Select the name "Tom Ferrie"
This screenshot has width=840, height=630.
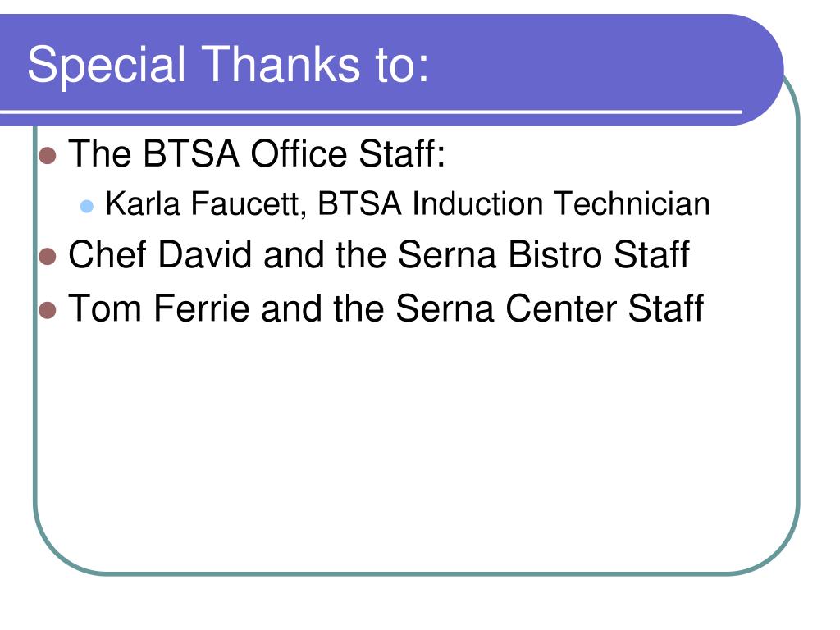pyautogui.click(x=159, y=308)
